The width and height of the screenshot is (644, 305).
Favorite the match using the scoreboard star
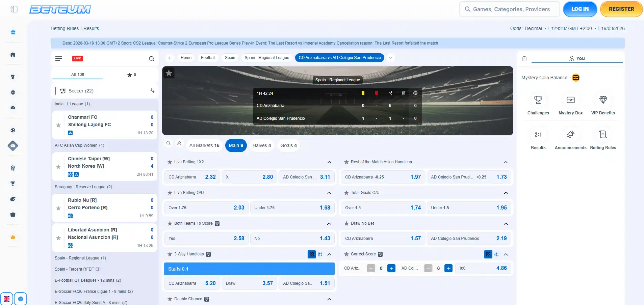point(169,73)
